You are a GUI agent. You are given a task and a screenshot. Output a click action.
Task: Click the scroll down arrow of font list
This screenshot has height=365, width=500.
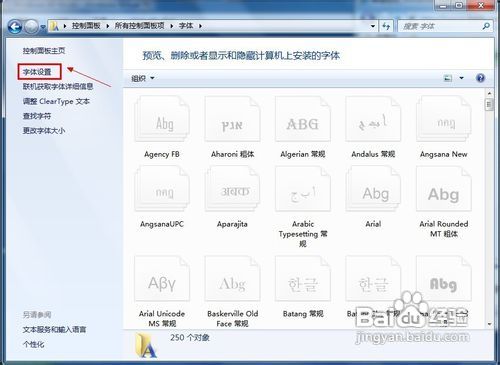[x=489, y=324]
